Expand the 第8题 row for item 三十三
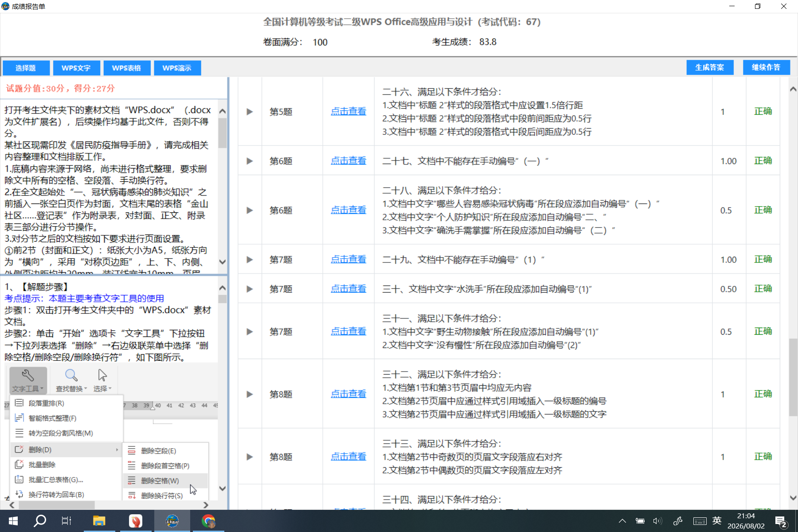Screen dimensions: 798x532 pyautogui.click(x=250, y=457)
